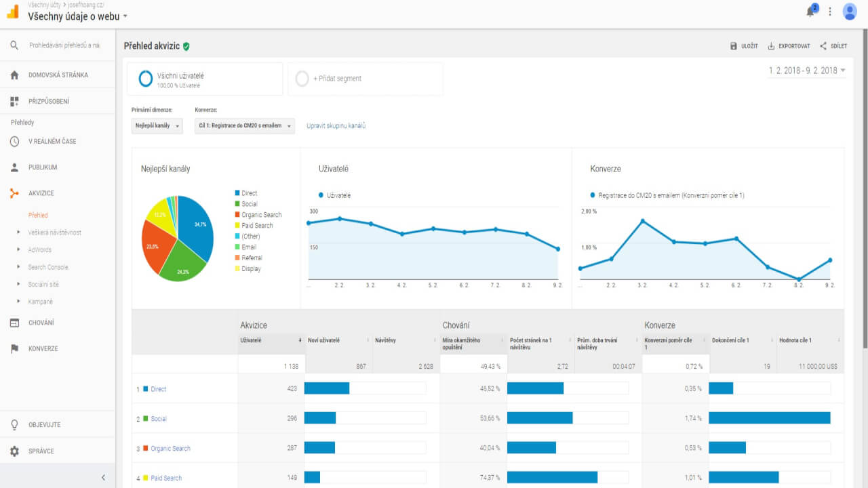The width and height of the screenshot is (868, 488).
Task: Select the V reálném čase clock icon
Action: point(14,142)
